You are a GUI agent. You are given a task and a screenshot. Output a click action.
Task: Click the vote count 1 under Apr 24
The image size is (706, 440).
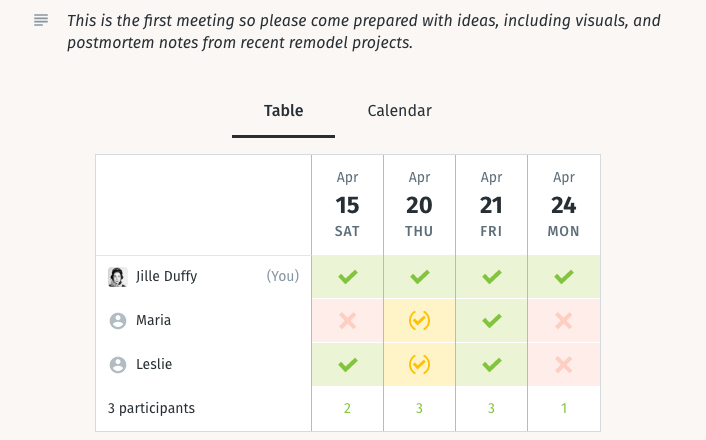[564, 408]
